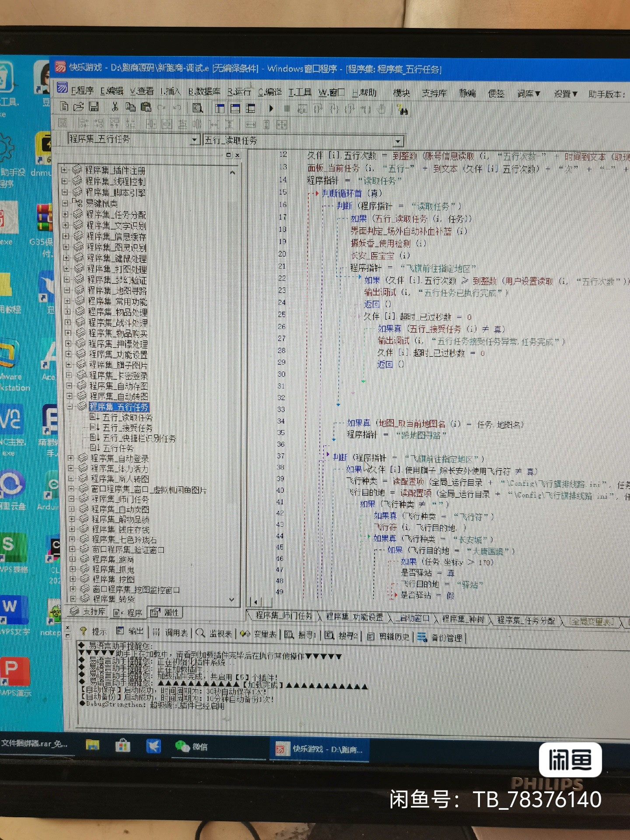The height and width of the screenshot is (840, 630).
Task: Click the binoculars search icon
Action: (403, 109)
